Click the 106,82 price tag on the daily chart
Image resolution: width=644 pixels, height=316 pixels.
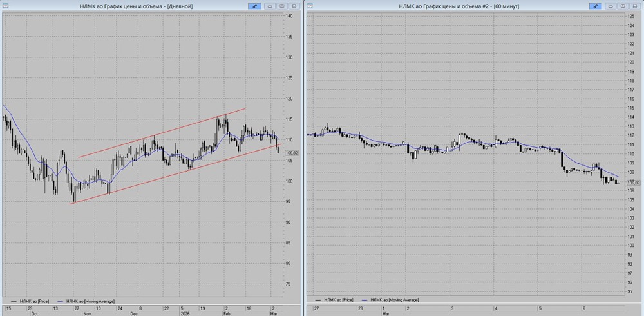tap(292, 153)
